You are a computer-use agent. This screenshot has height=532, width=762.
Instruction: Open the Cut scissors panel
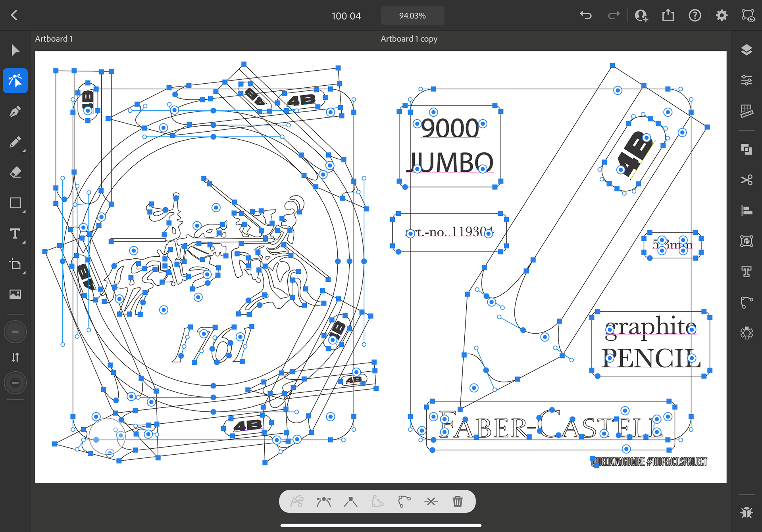[x=747, y=180]
